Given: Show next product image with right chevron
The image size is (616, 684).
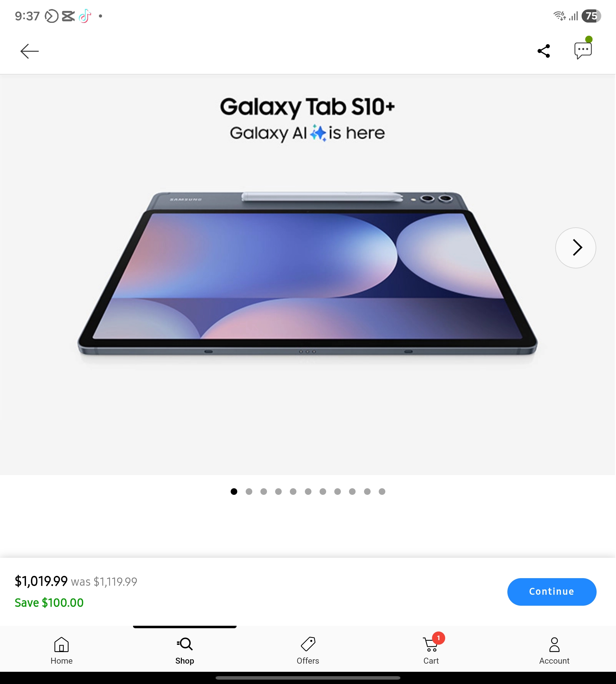Looking at the screenshot, I should click(x=575, y=248).
